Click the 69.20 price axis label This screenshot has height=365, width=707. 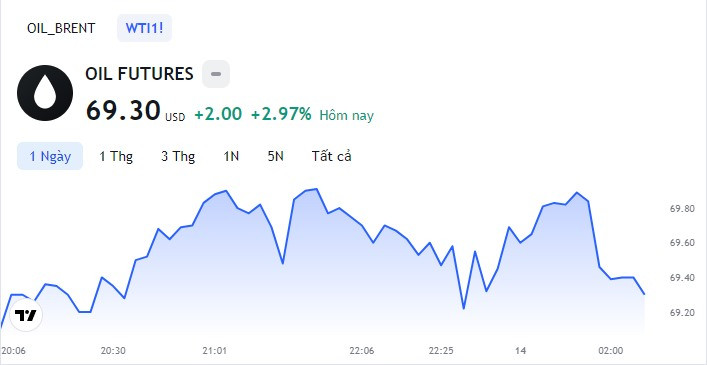tap(682, 312)
